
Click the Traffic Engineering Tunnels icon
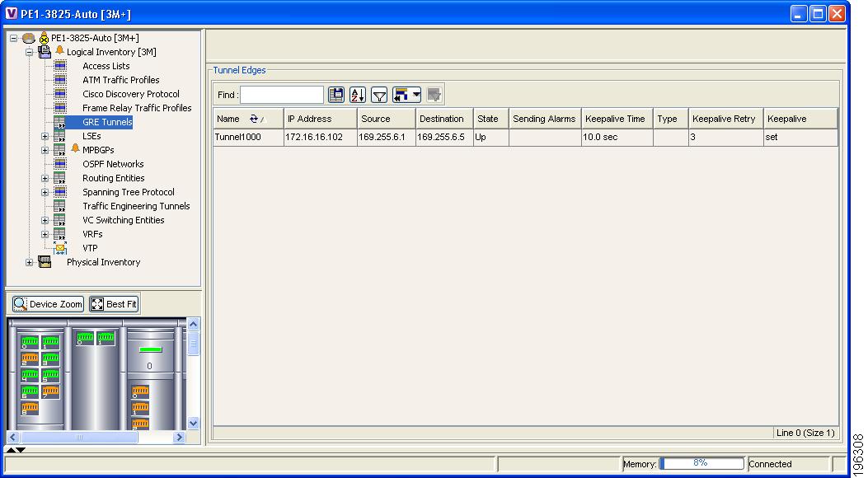tap(60, 206)
